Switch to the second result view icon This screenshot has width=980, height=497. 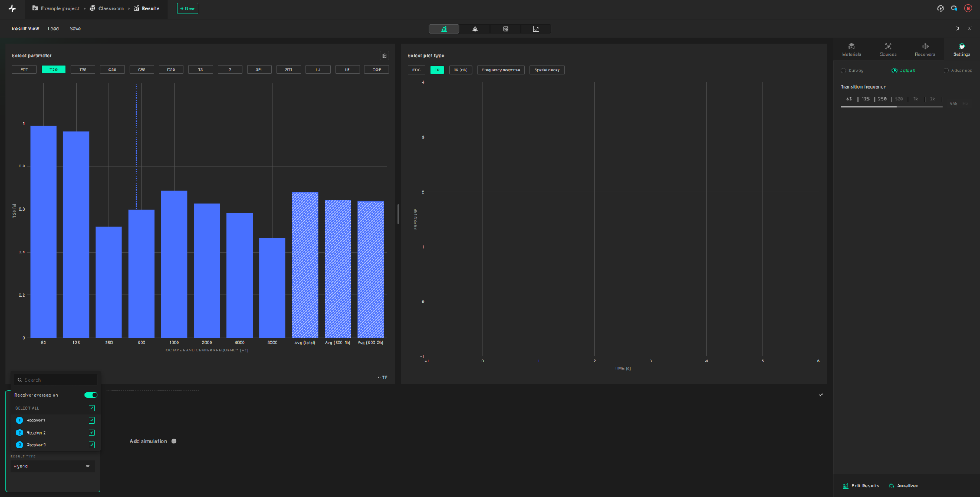475,29
